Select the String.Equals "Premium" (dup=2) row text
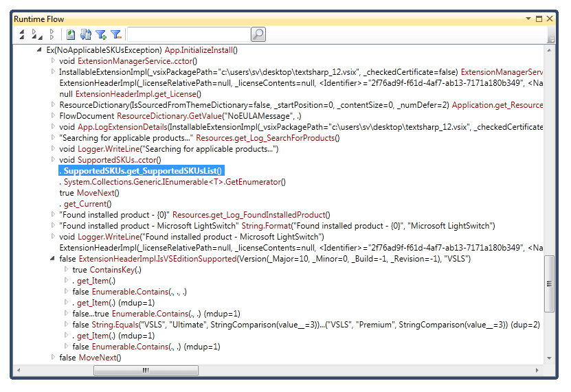The image size is (571, 392). (306, 325)
